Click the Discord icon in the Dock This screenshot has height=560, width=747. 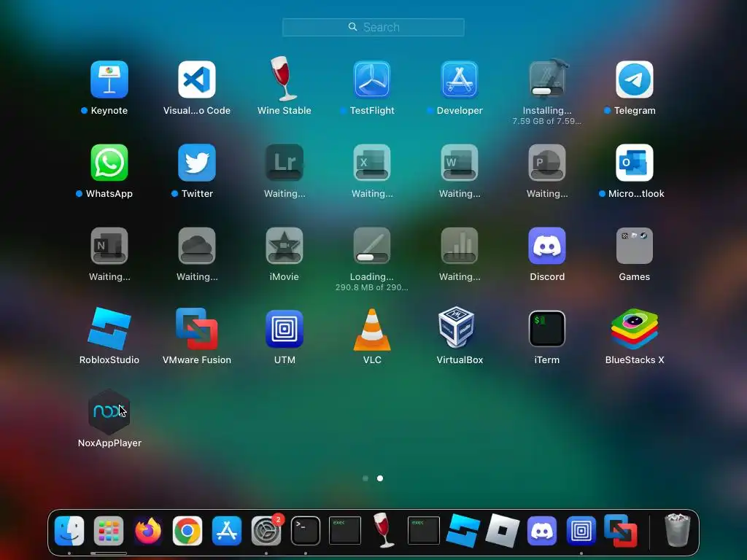click(542, 531)
